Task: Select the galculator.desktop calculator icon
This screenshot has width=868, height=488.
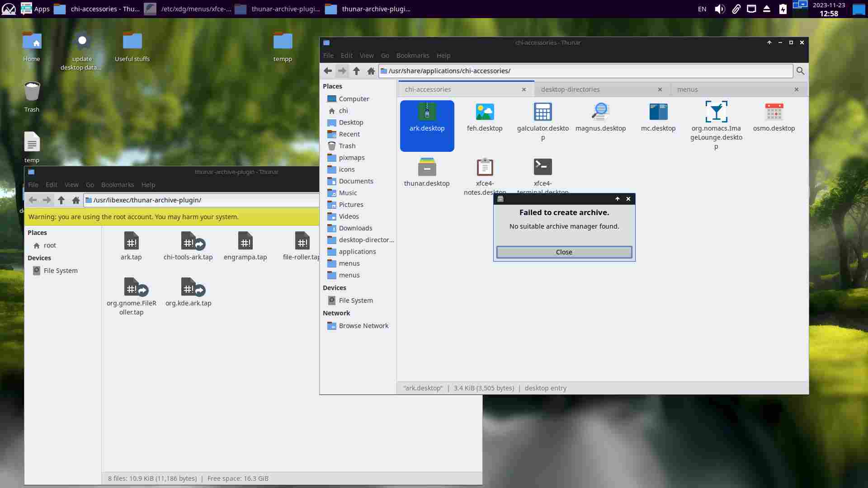Action: pyautogui.click(x=542, y=112)
